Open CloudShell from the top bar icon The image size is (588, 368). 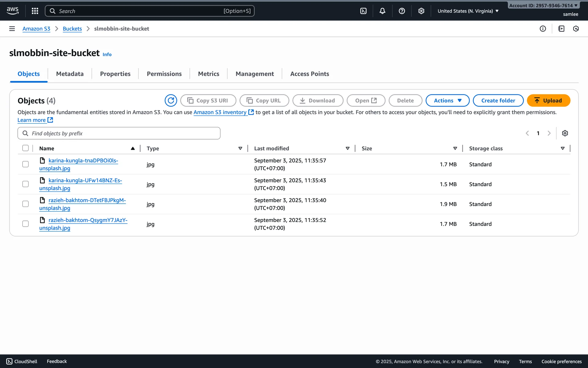pos(363,11)
